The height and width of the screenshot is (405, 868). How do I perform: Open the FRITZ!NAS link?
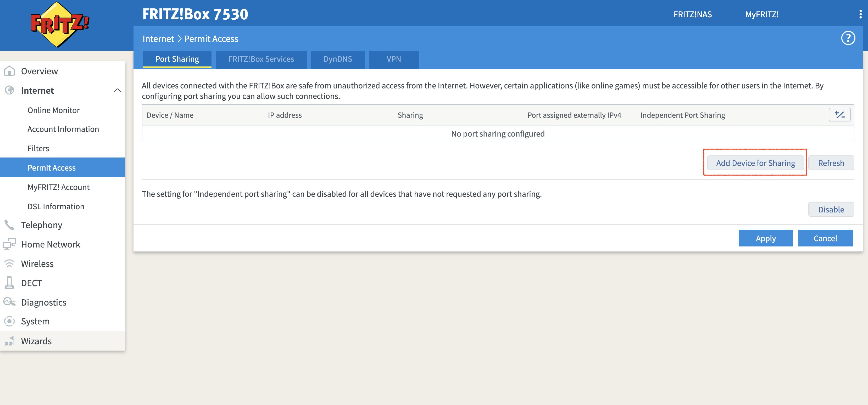click(x=692, y=14)
